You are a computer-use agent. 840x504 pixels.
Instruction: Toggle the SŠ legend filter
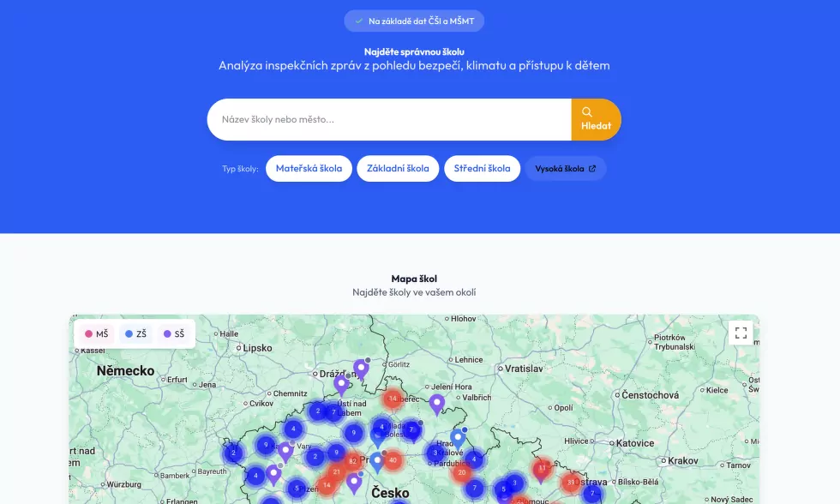point(172,333)
